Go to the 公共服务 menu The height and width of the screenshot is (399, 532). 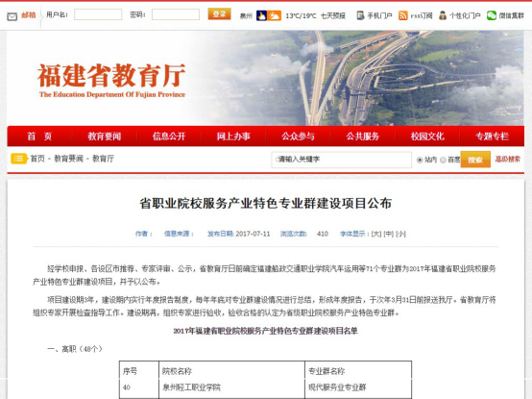coord(363,137)
